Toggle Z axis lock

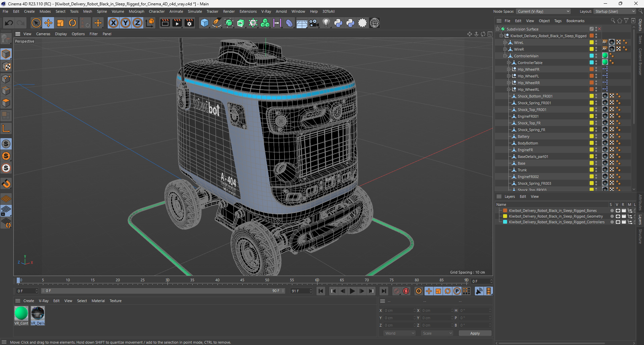(138, 23)
